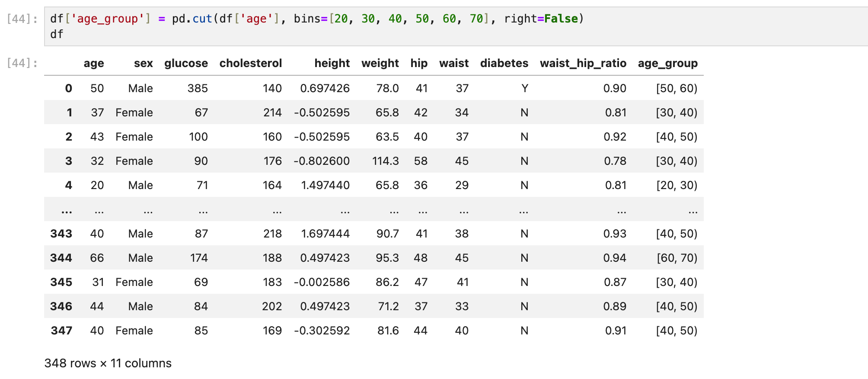Click waist_hip_ratio value 0.78 in row 3

point(615,161)
